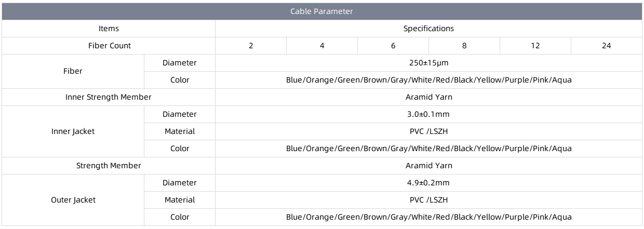
Task: Click the 250±15μm fiber diameter value
Action: pos(428,63)
